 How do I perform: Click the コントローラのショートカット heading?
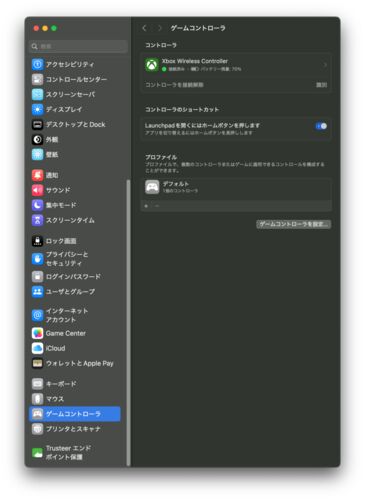pos(182,109)
